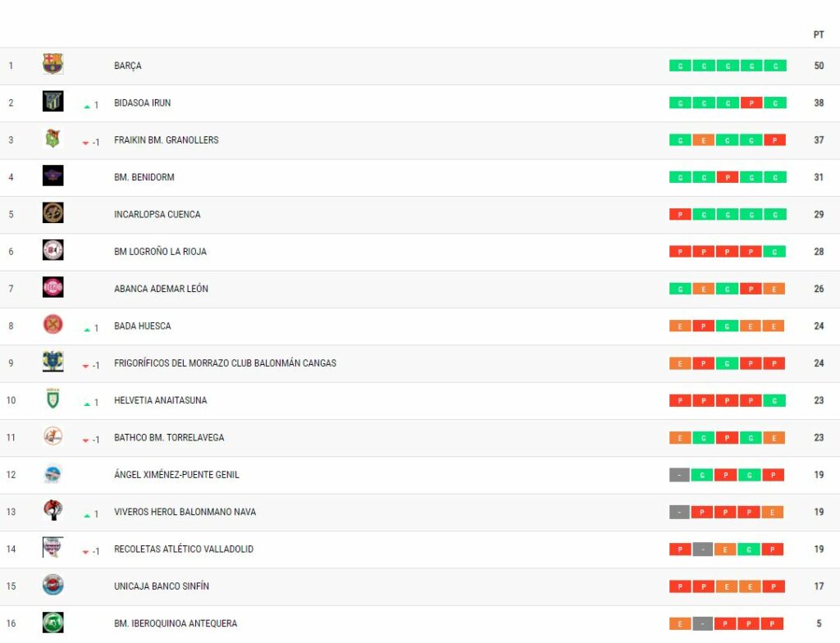
Task: Click Bathco Torrelavega's red down-arrow indicator
Action: tap(85, 440)
